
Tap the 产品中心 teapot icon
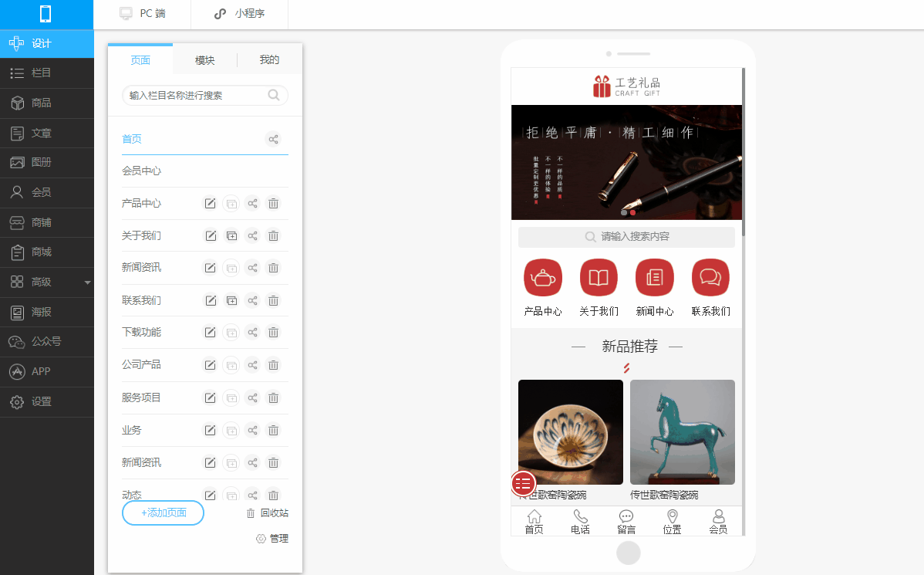point(543,277)
